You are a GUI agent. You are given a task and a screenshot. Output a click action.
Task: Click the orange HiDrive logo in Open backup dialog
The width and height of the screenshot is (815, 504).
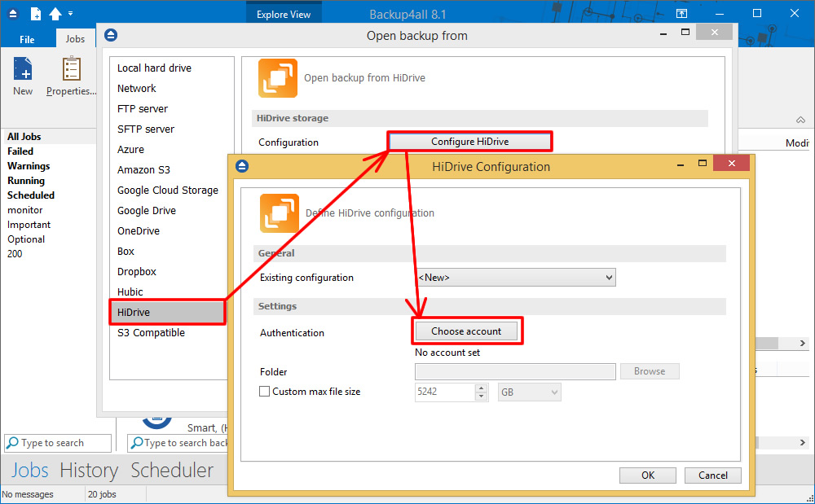pos(277,78)
